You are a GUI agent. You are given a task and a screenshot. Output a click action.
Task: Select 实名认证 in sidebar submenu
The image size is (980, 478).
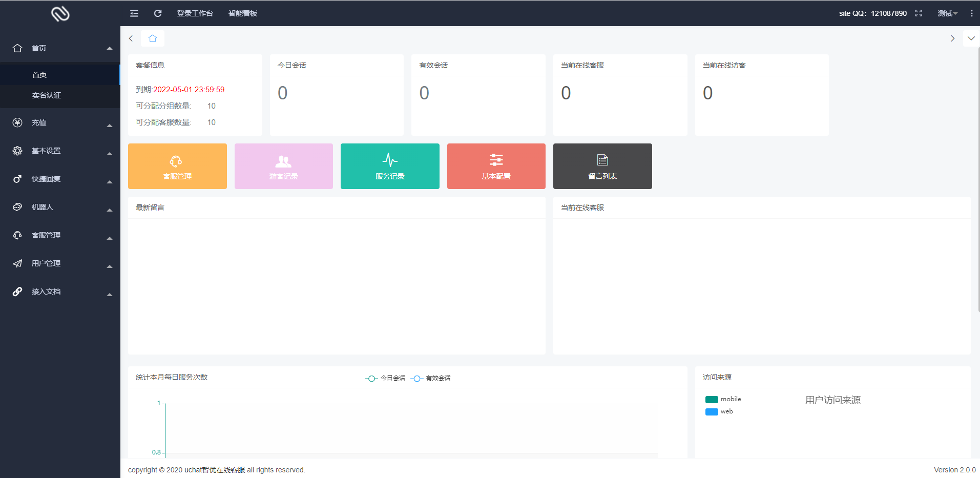coord(47,95)
